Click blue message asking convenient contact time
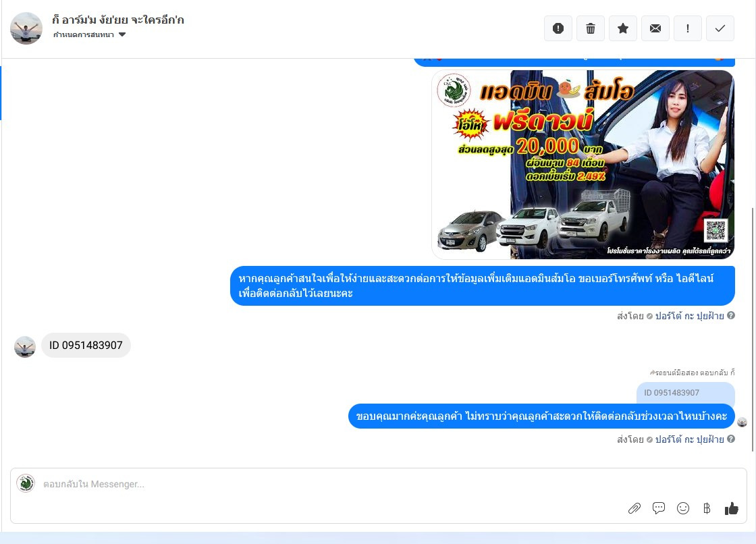Viewport: 756px width, 544px height. click(541, 416)
